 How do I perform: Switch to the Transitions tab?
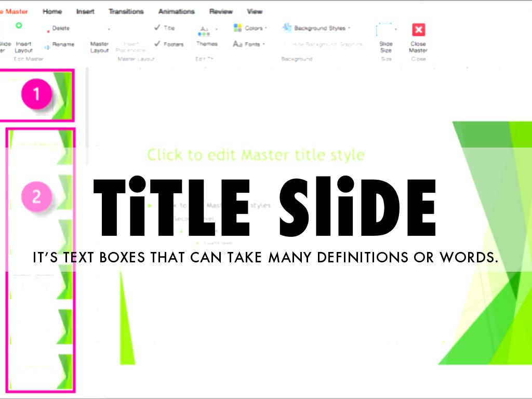coord(126,11)
